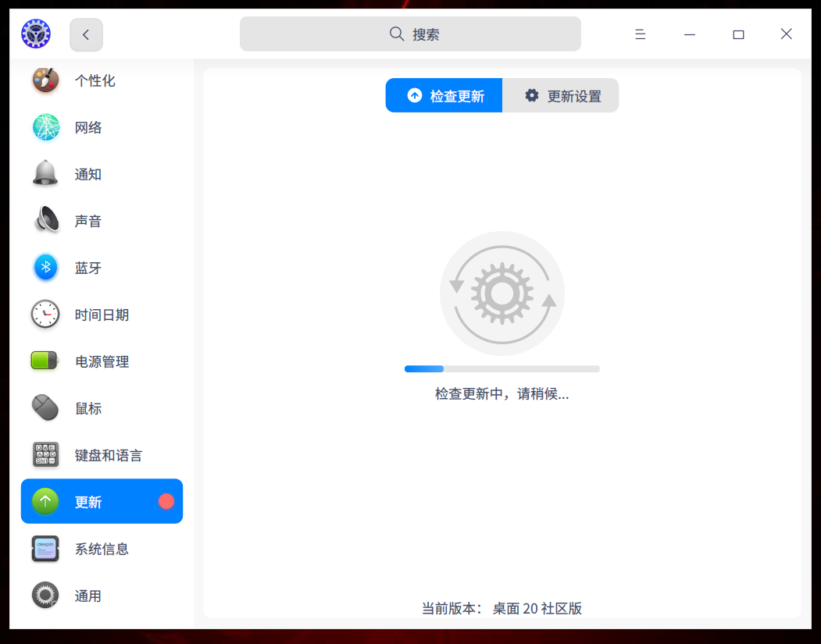Screen dimensions: 821x644
Task: Open 蓝牙 (Bluetooth) settings icon
Action: point(45,267)
